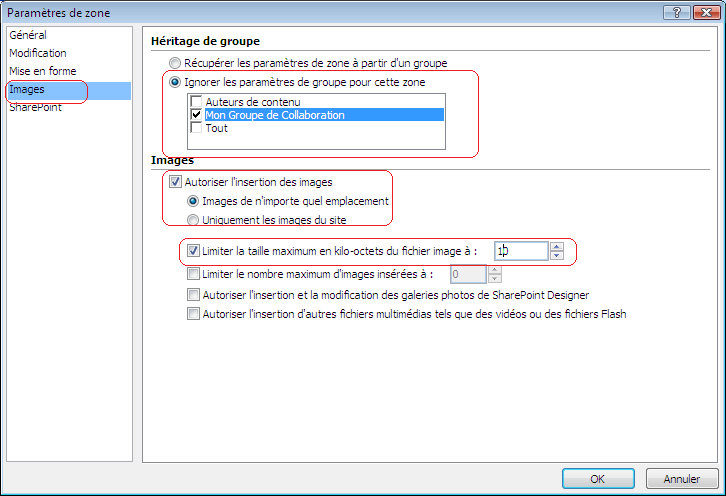
Task: Open the Modification settings page
Action: click(x=38, y=53)
